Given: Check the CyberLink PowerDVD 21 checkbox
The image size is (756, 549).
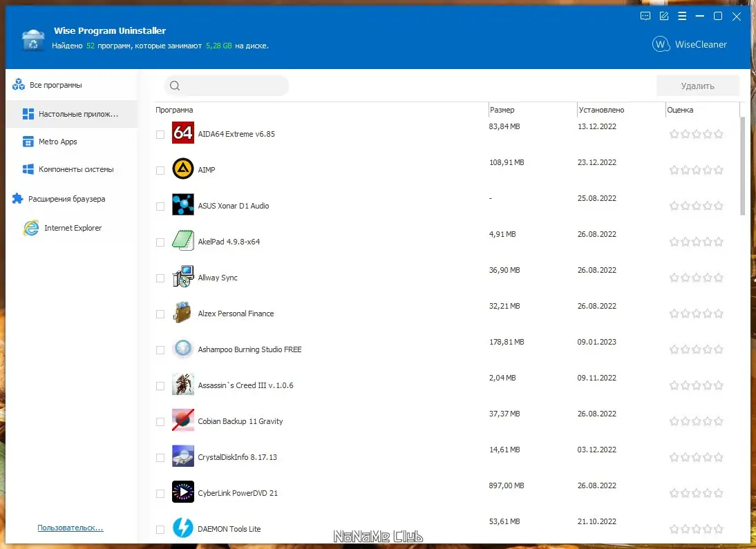Looking at the screenshot, I should (x=160, y=494).
